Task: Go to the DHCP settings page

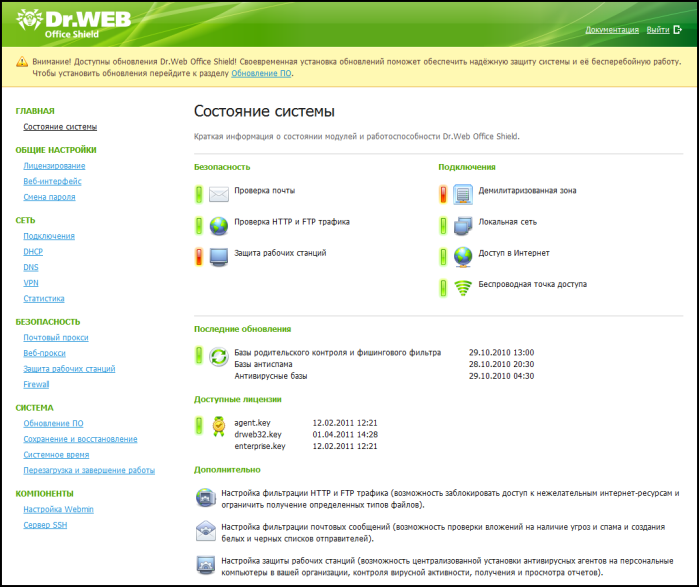Action: click(x=33, y=252)
